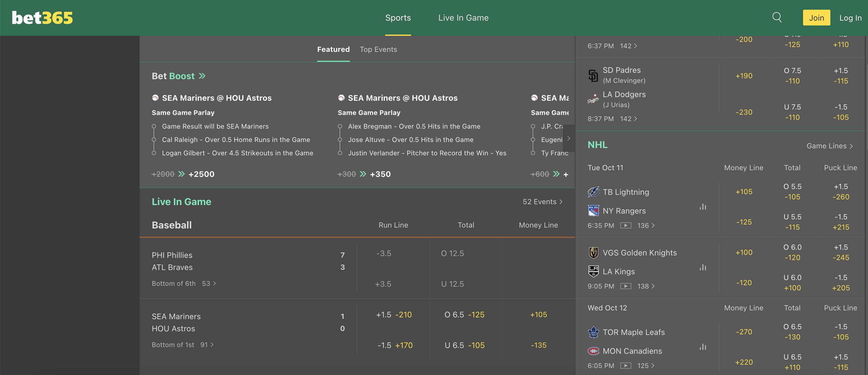The width and height of the screenshot is (868, 375).
Task: Open stats chart for Golden Knights vs Kings
Action: [703, 268]
